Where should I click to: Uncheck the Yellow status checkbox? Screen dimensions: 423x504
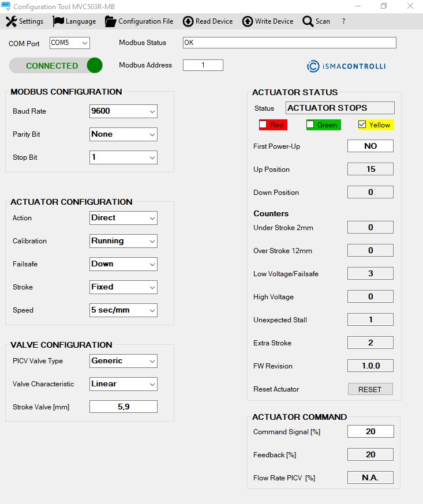click(x=362, y=125)
